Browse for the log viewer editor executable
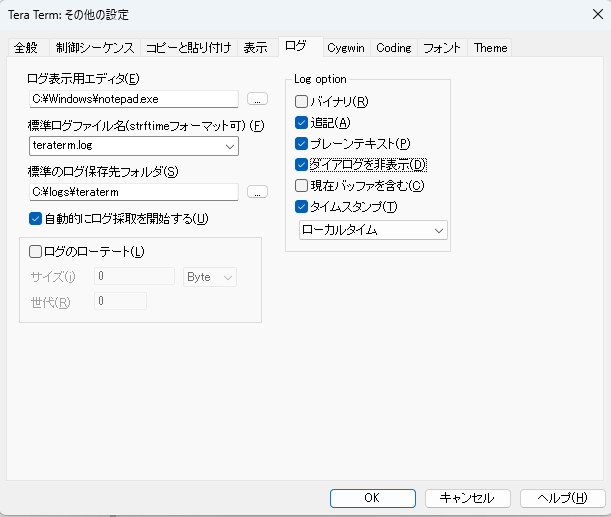The image size is (611, 517). click(257, 99)
